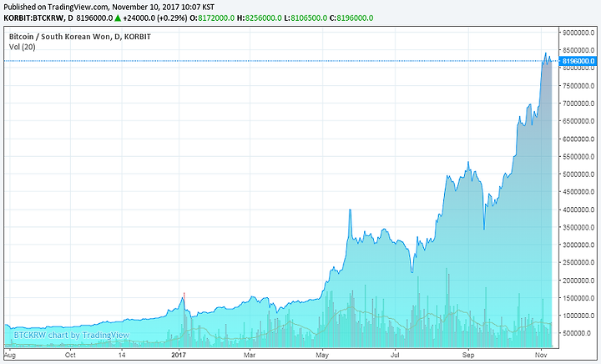Click the 1500000.0 price axis label
The height and width of the screenshot is (364, 601).
(x=578, y=298)
